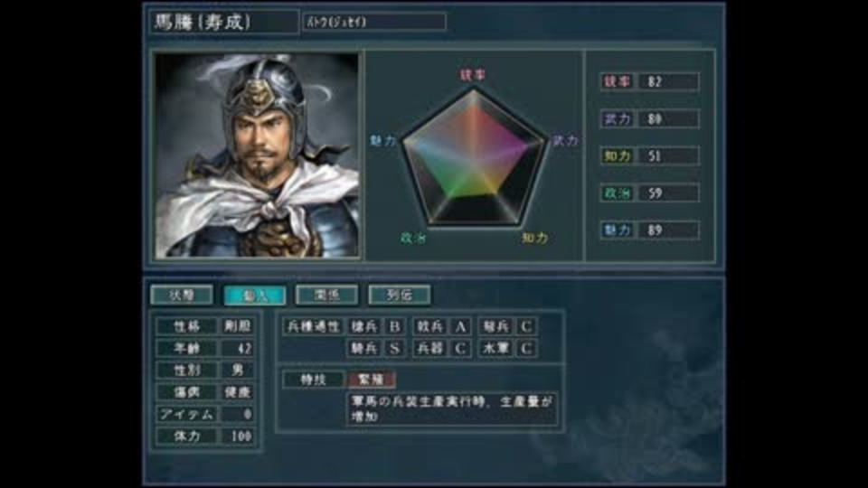Click the officer name field 馬騰

click(223, 22)
